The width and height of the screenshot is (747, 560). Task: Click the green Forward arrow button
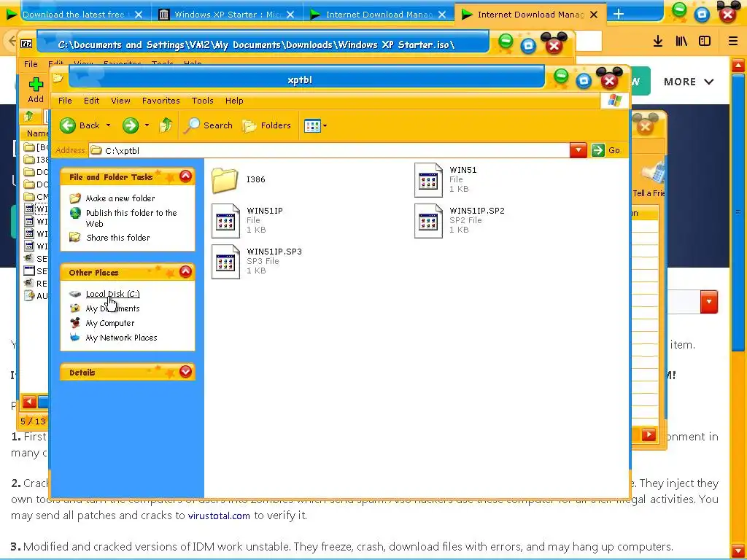pos(130,125)
